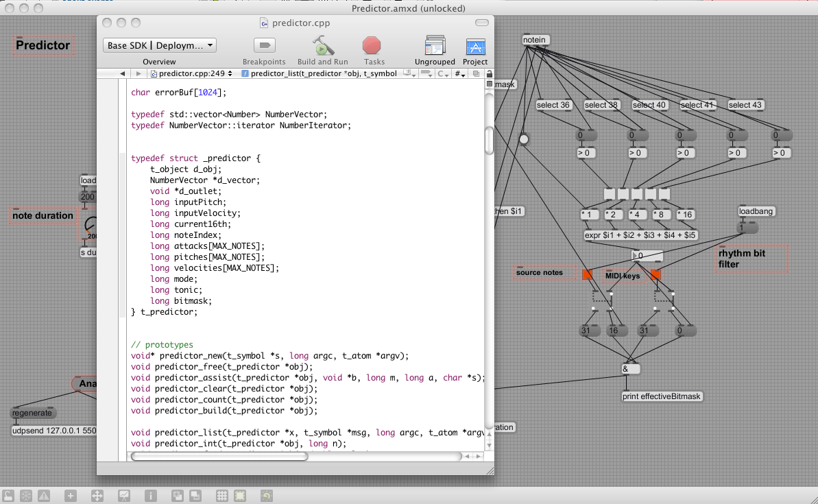The height and width of the screenshot is (504, 818).
Task: Open the bookmarks dropdown in navigation bar
Action: (x=410, y=73)
